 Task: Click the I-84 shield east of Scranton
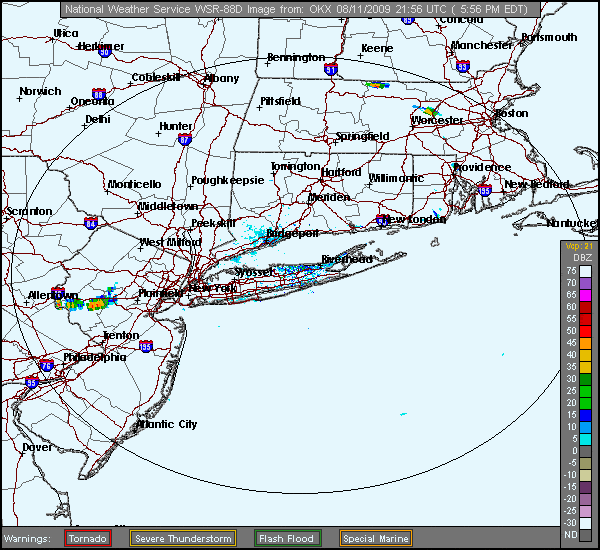pyautogui.click(x=91, y=223)
